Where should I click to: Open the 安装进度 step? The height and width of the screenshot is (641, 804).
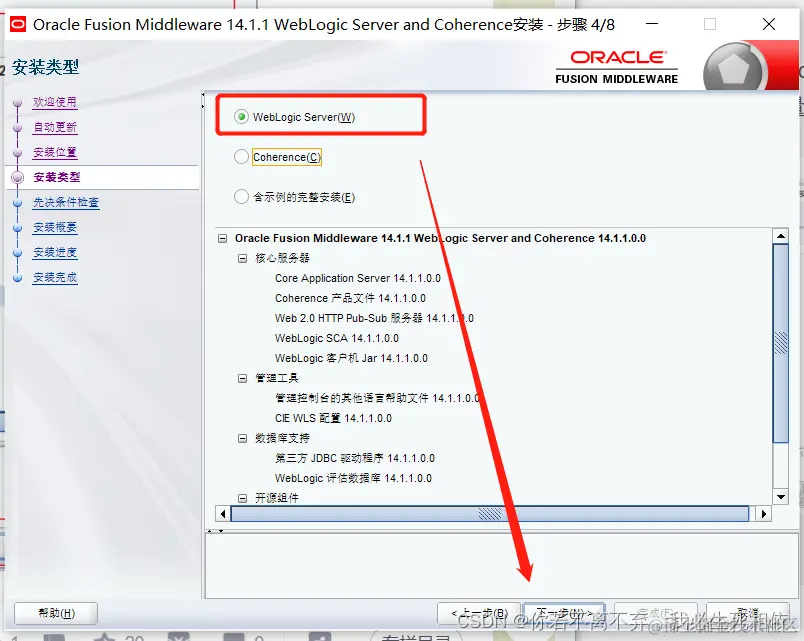(x=55, y=253)
